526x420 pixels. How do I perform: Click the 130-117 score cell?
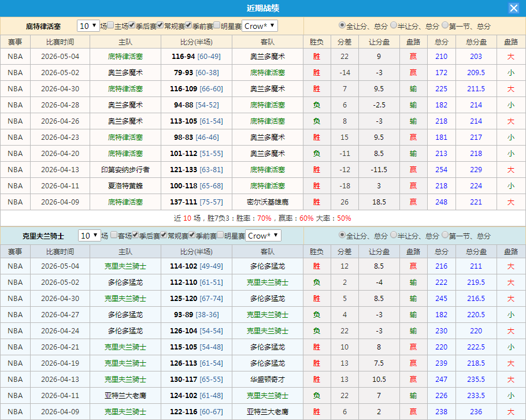[x=197, y=379]
